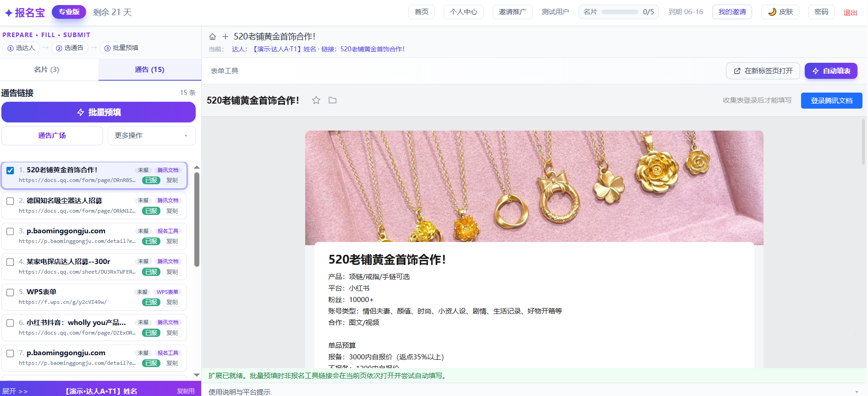Open 邀请推广 in the top navigation
The width and height of the screenshot is (868, 396).
click(x=512, y=12)
